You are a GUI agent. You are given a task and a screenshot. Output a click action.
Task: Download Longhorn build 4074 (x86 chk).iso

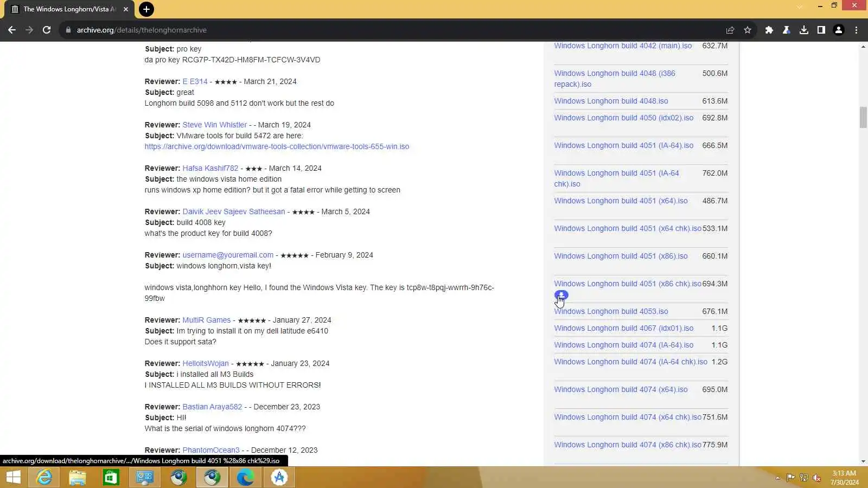[x=628, y=445]
